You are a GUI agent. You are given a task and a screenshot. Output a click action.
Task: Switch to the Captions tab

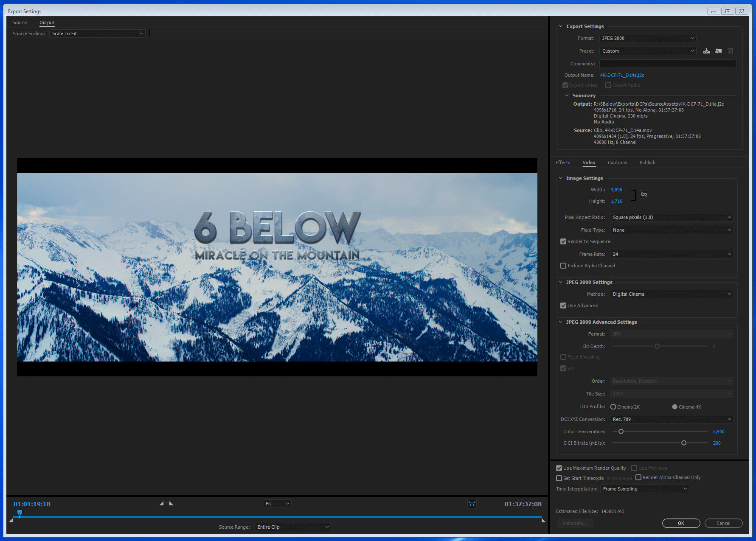[x=617, y=163]
